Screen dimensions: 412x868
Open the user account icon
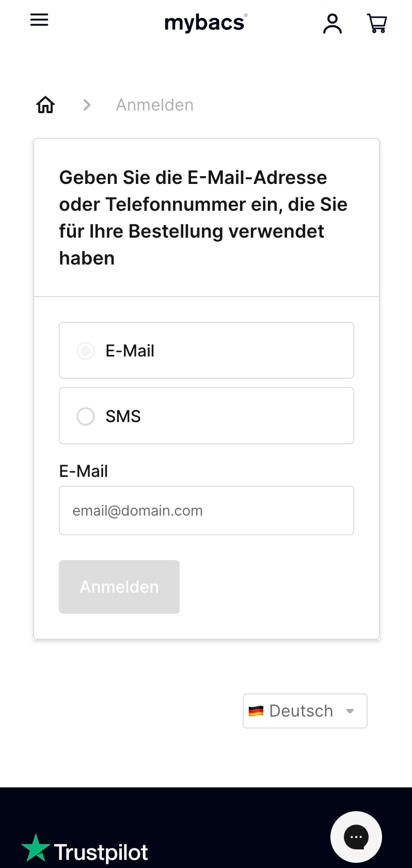tap(332, 24)
